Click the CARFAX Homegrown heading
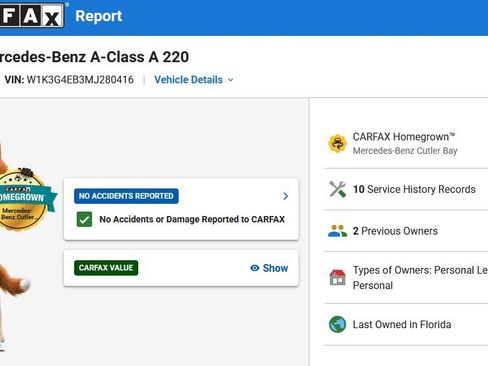Viewport: 488px width, 366px height. pyautogui.click(x=404, y=137)
